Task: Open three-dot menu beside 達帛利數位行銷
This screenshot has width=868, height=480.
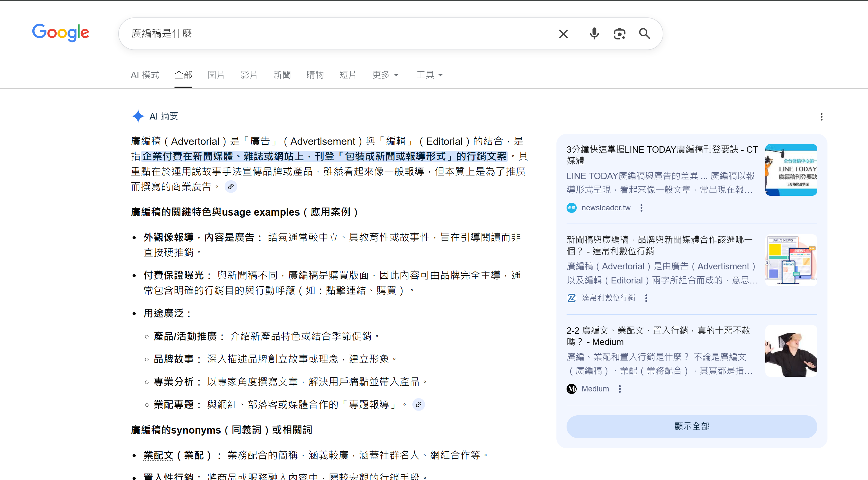Action: point(646,298)
